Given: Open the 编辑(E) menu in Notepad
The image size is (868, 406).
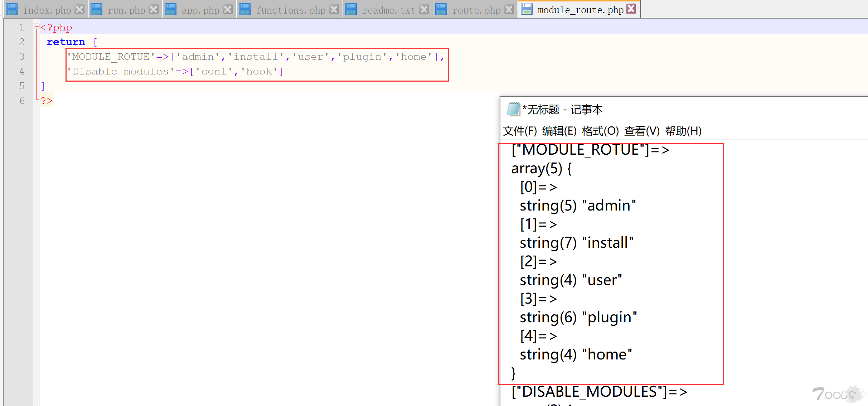Looking at the screenshot, I should [x=559, y=131].
